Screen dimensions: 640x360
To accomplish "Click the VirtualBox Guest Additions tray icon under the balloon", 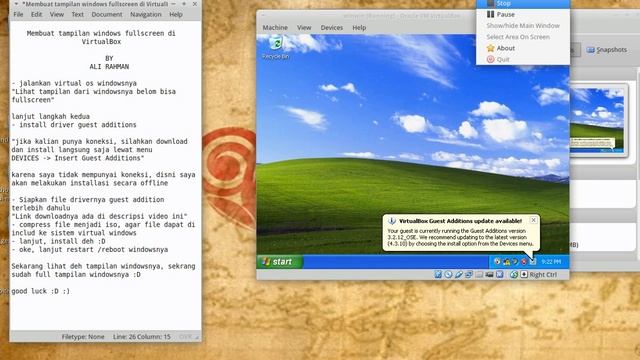I will (533, 262).
